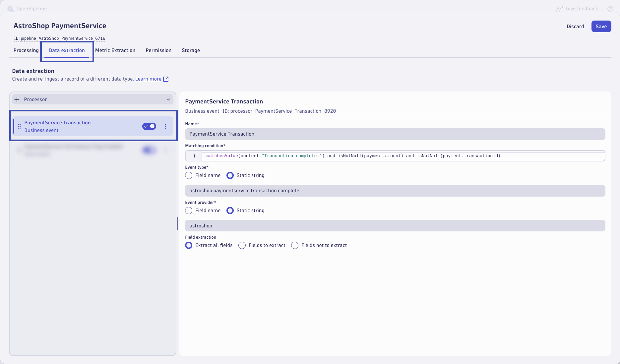
Task: Click the external link icon beside Learn more
Action: (166, 79)
